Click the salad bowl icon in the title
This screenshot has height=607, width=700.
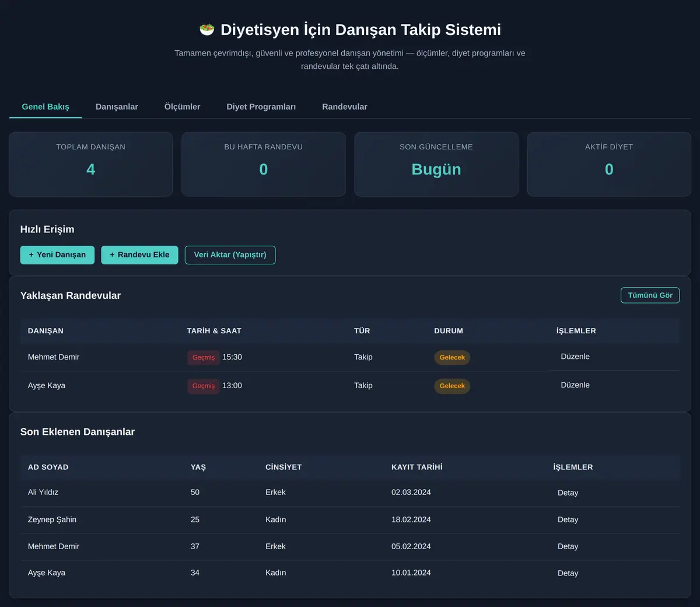(x=207, y=29)
